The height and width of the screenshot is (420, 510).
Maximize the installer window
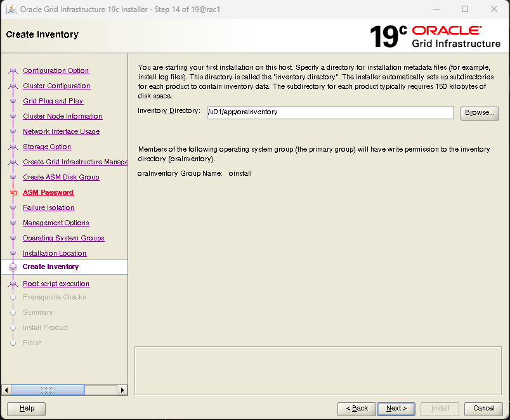click(x=465, y=9)
